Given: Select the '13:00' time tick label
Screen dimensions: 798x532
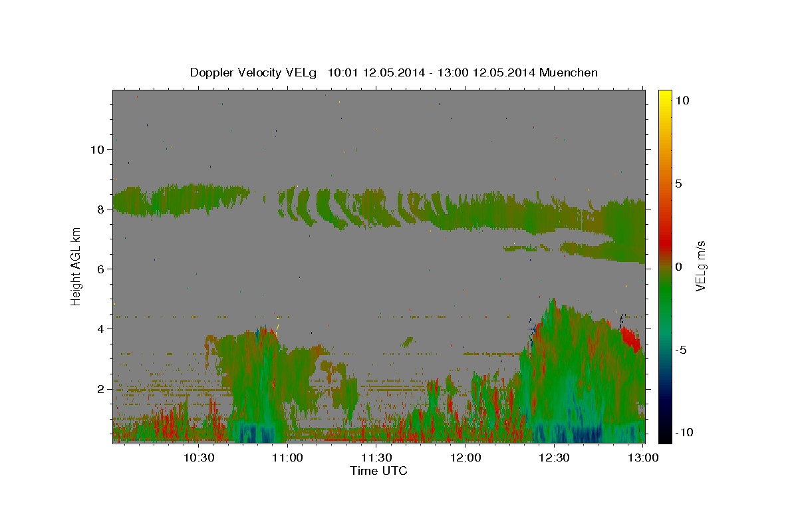Looking at the screenshot, I should [x=644, y=458].
